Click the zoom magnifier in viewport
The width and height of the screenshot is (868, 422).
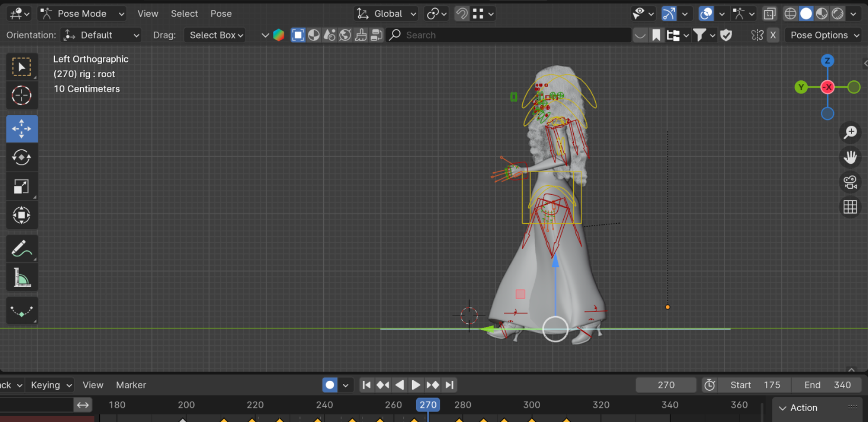(850, 132)
